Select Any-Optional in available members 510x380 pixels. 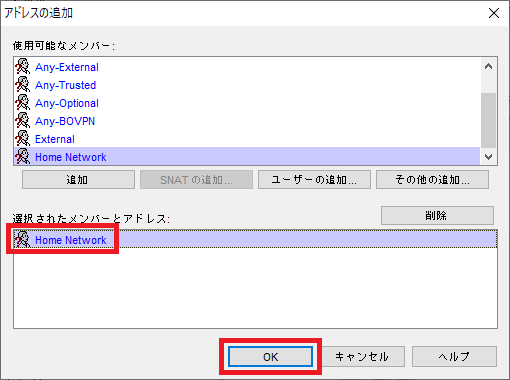(x=247, y=103)
